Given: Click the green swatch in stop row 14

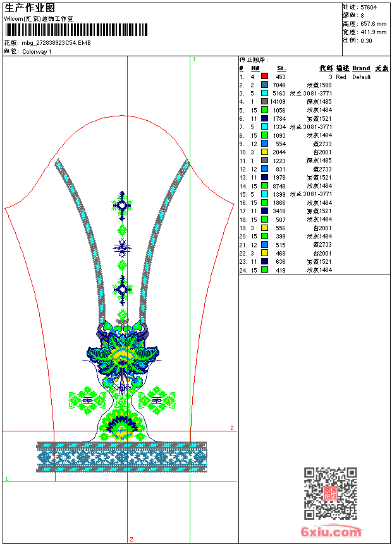Looking at the screenshot, I should click(264, 185).
